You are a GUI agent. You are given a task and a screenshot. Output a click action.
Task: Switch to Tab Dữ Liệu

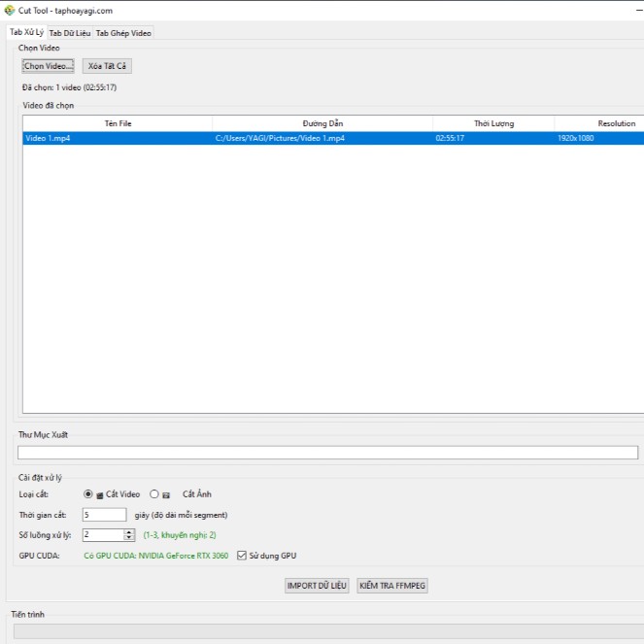pos(70,33)
